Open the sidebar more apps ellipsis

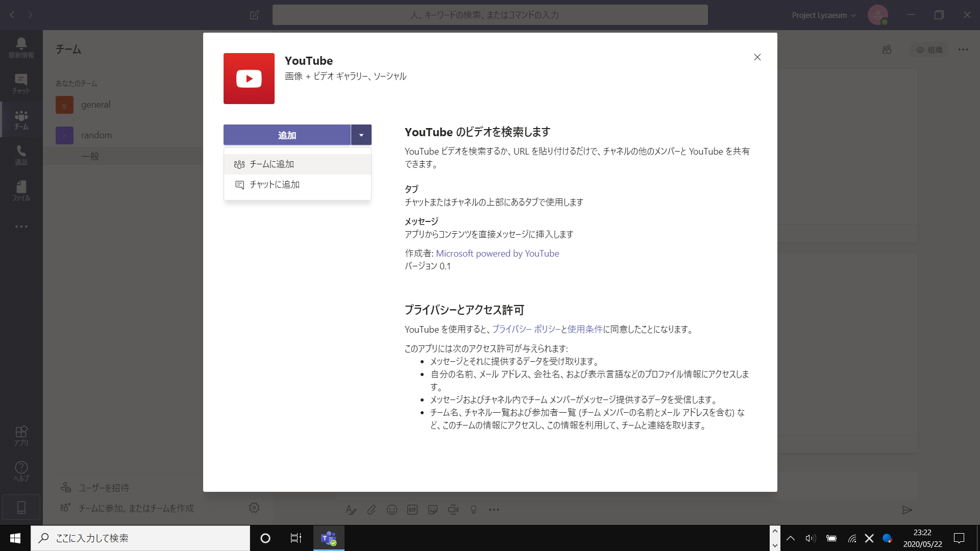(x=21, y=227)
